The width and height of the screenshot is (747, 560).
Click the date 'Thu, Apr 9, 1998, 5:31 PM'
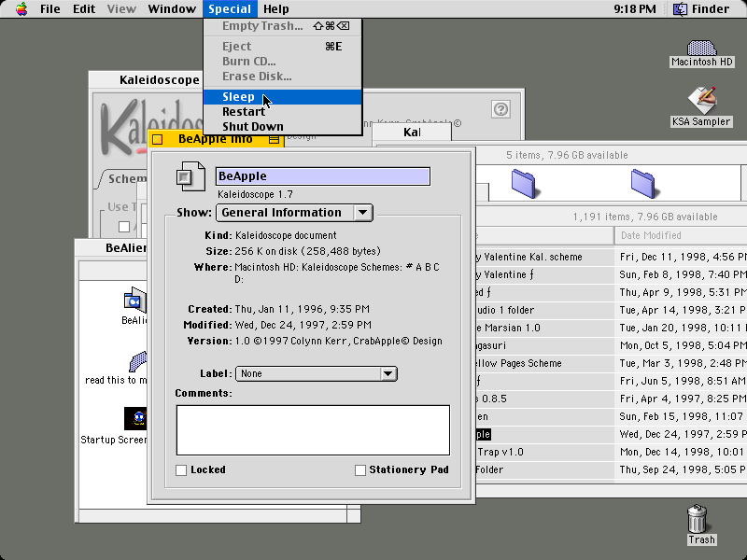(x=683, y=293)
